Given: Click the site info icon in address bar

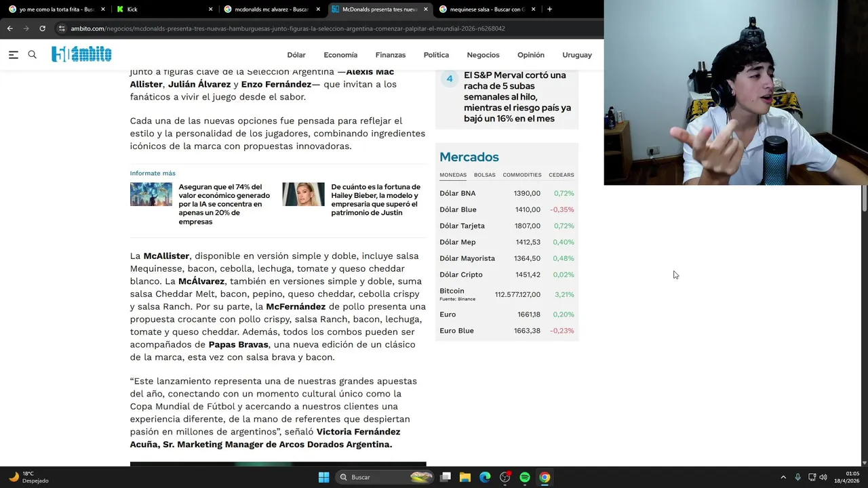Looking at the screenshot, I should (62, 28).
